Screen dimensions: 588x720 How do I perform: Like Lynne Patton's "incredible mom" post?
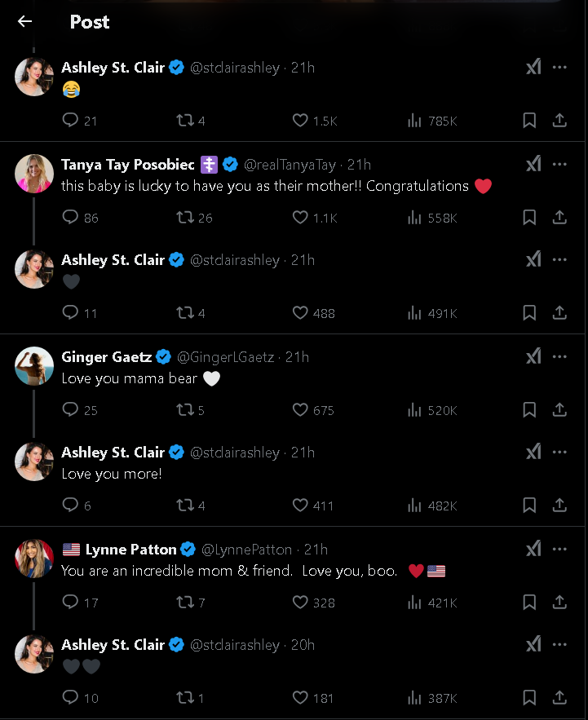tap(300, 603)
